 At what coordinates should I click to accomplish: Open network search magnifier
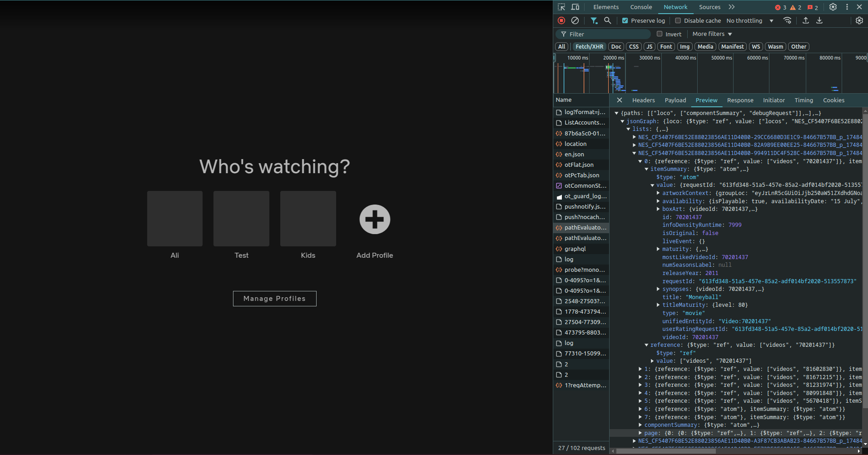[607, 20]
